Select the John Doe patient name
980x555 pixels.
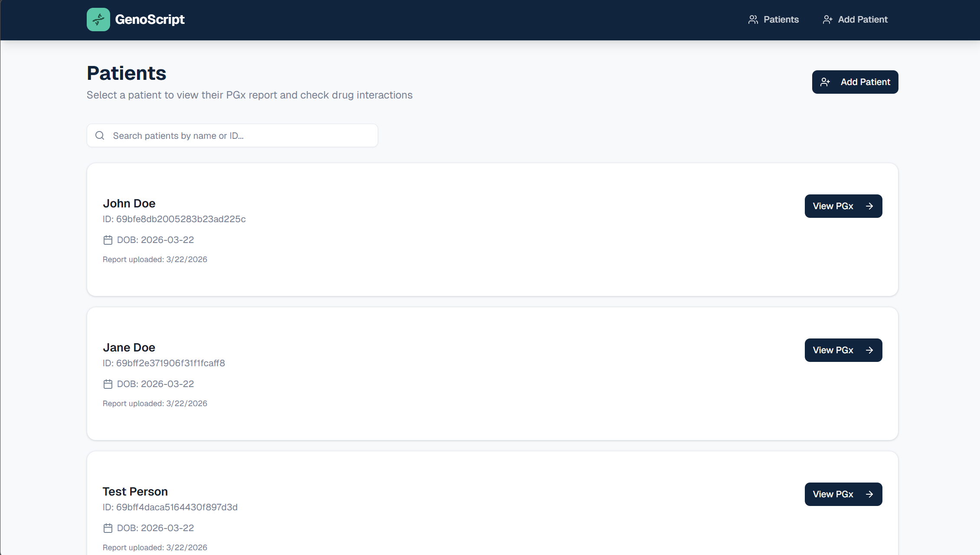point(129,204)
